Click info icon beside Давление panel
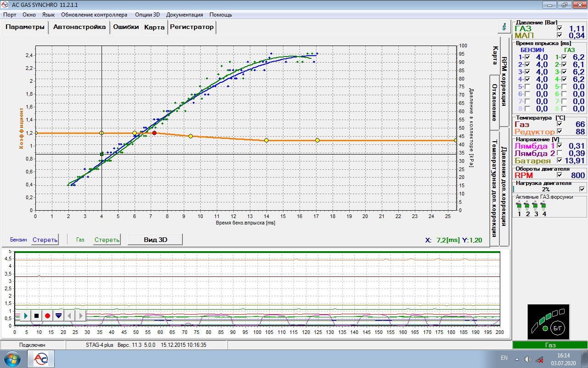Image resolution: width=588 pixels, height=368 pixels. [505, 26]
